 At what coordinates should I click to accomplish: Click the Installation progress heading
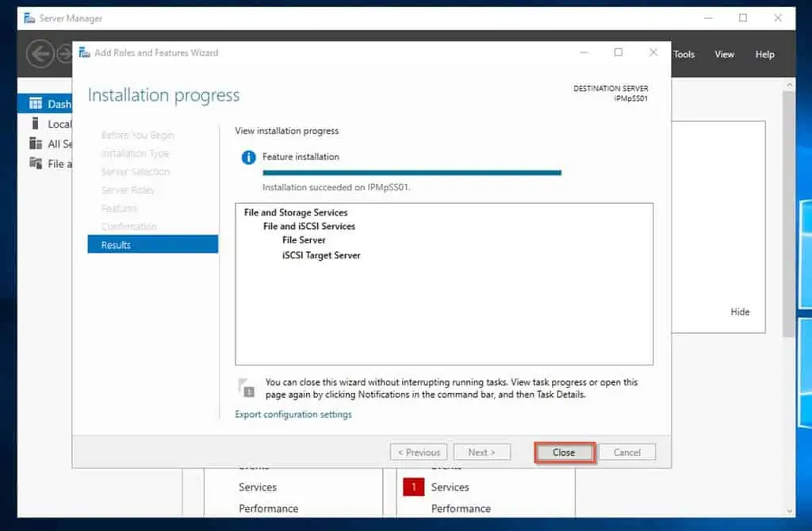tap(163, 96)
